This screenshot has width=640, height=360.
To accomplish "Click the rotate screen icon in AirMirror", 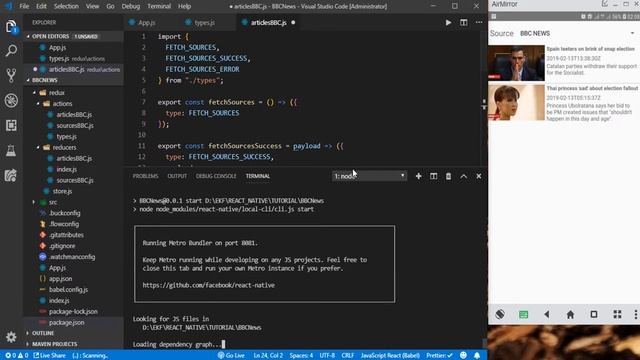I will click(x=500, y=314).
